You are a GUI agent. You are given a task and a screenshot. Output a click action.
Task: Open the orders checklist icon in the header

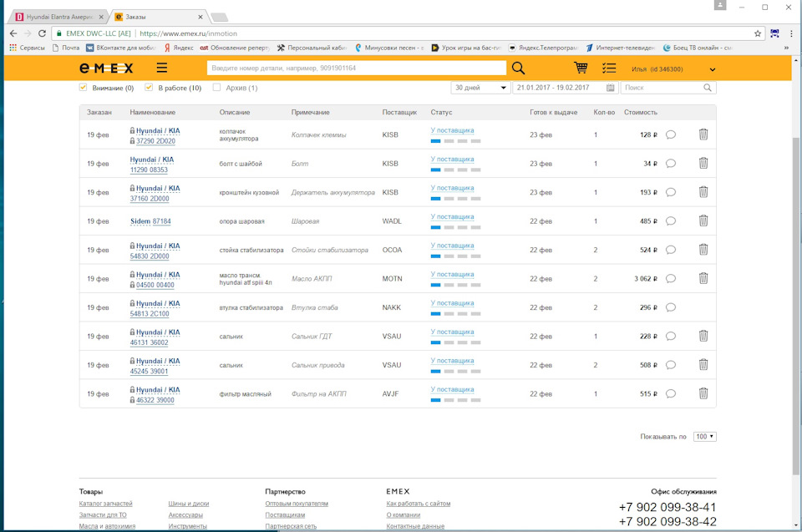pyautogui.click(x=609, y=68)
